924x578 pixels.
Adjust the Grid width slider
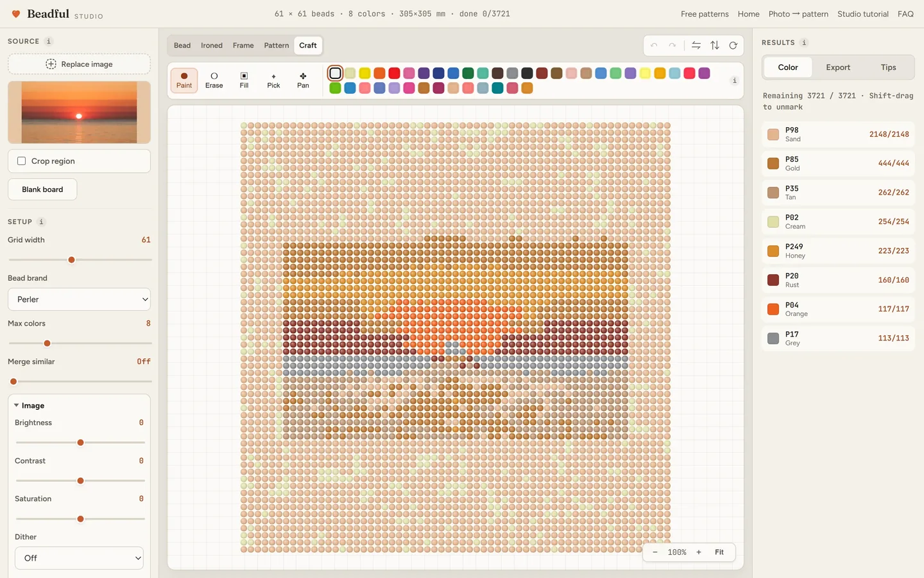pos(80,259)
